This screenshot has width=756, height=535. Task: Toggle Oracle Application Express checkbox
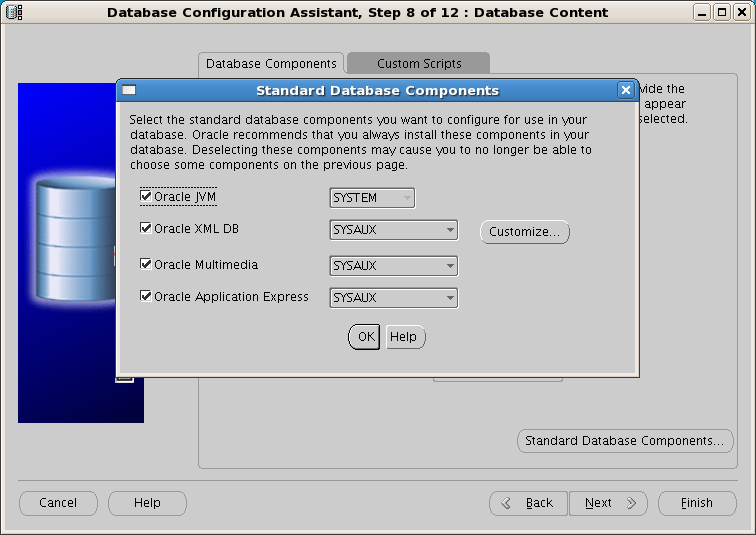[x=146, y=295]
